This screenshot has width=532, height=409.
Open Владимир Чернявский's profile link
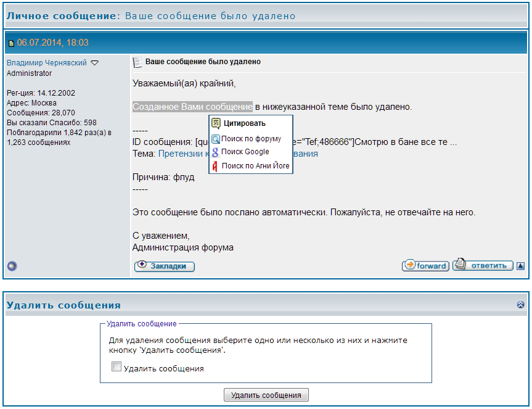click(47, 63)
